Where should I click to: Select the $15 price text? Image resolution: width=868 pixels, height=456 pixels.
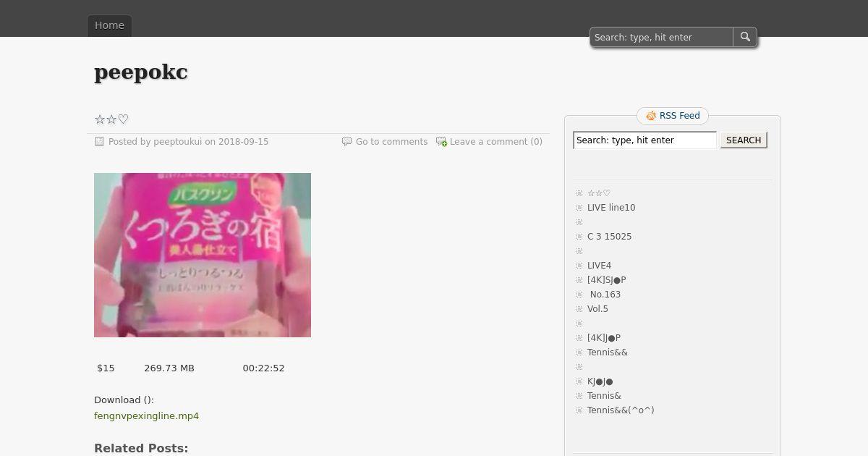106,368
